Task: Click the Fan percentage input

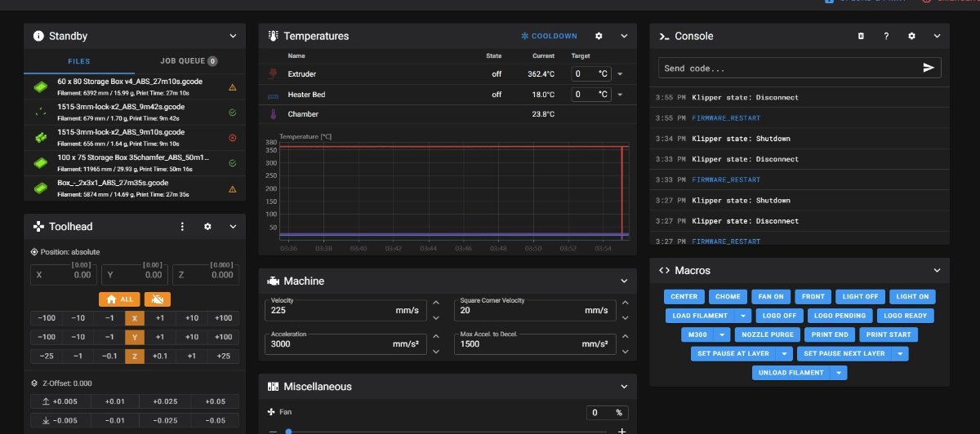Action: coord(608,413)
